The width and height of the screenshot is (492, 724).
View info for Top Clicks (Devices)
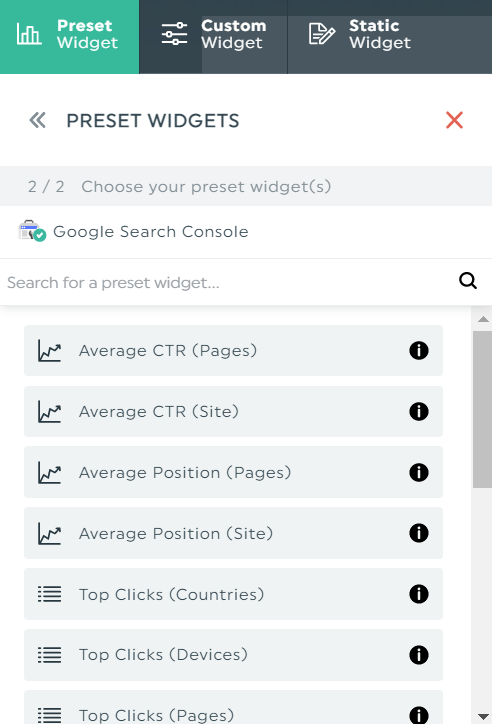[419, 655]
